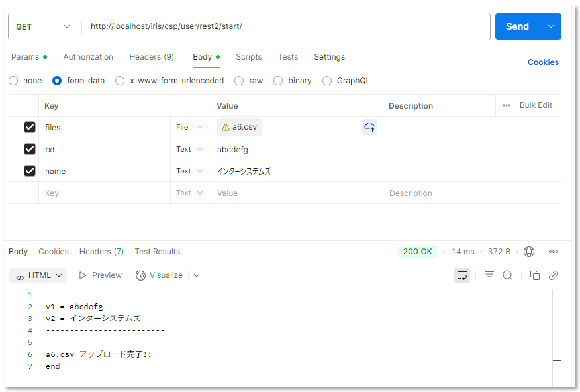Open the response Test Results tab
This screenshot has width=580, height=392.
tap(157, 252)
